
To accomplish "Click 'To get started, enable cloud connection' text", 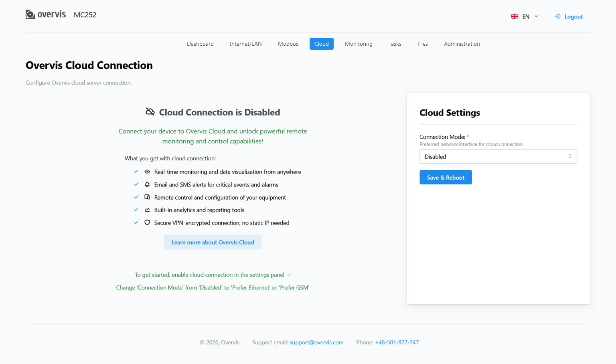I will pyautogui.click(x=213, y=275).
